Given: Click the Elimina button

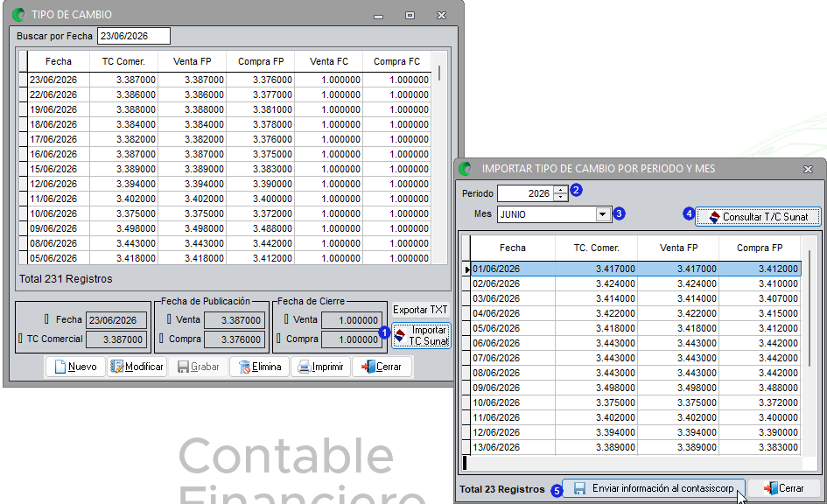Looking at the screenshot, I should point(260,367).
